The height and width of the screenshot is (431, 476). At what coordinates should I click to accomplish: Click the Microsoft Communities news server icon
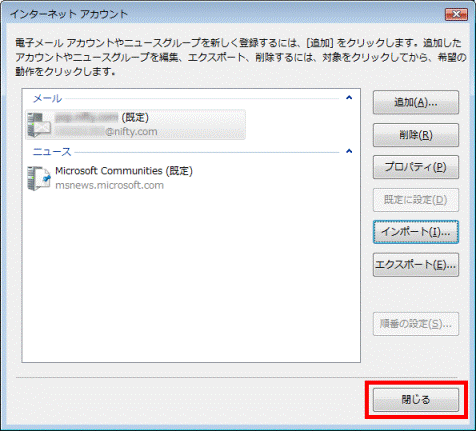click(39, 178)
